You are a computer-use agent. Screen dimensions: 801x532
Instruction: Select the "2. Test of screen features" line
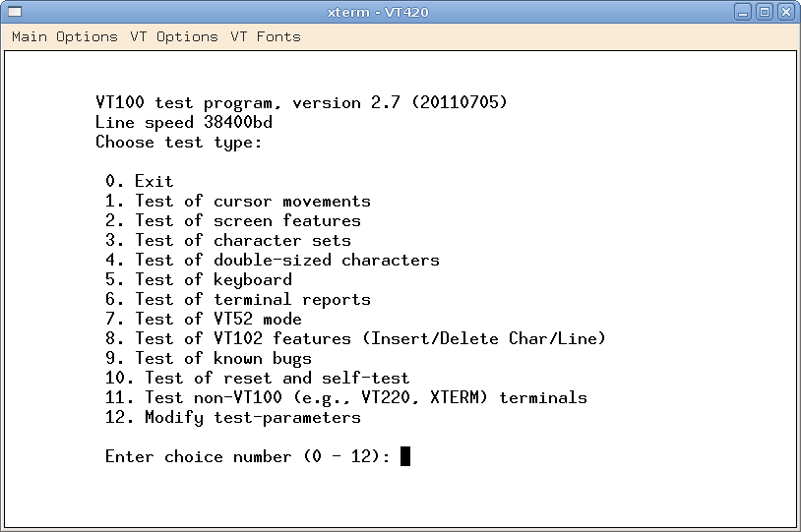pyautogui.click(x=233, y=220)
